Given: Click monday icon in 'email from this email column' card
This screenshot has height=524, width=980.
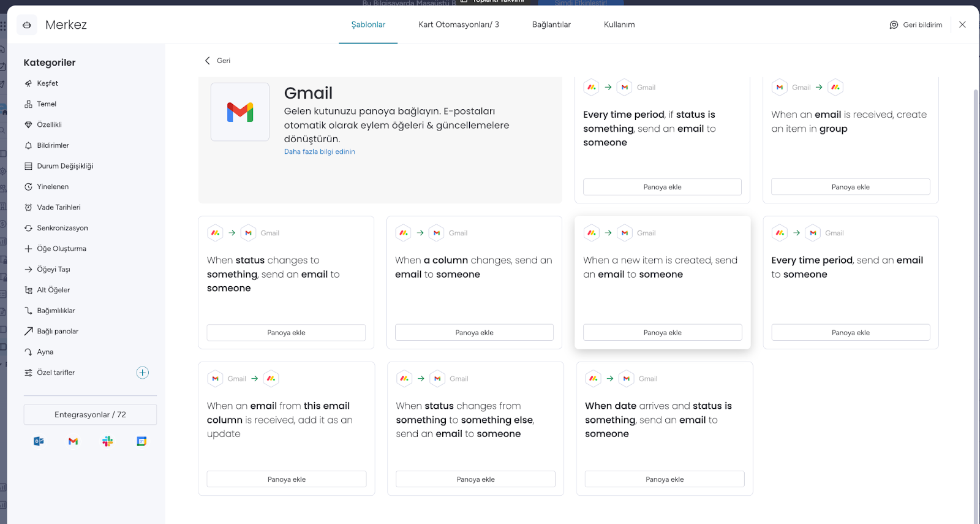Looking at the screenshot, I should [x=271, y=379].
